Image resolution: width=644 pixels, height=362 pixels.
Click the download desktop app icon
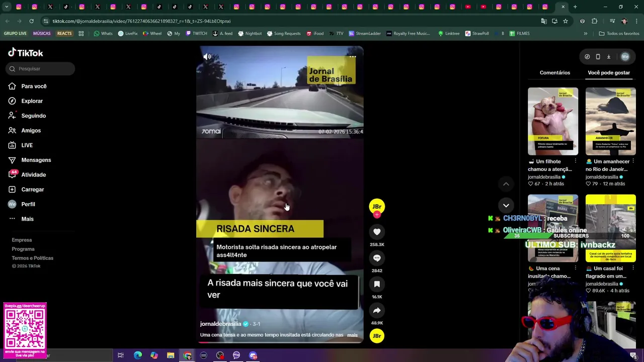608,57
